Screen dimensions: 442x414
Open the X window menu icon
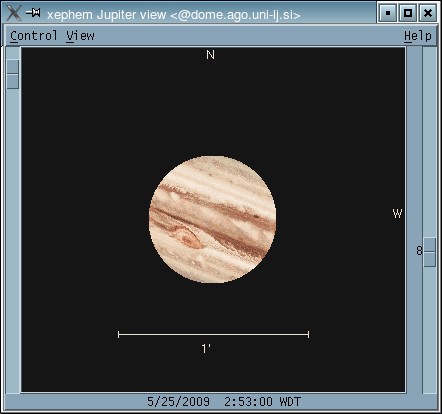[x=14, y=13]
